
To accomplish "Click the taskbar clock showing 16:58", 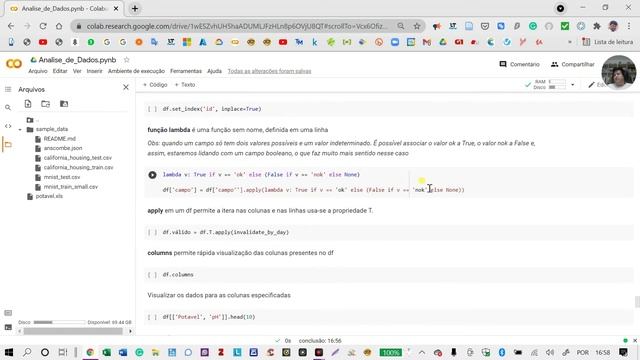I will (x=602, y=352).
